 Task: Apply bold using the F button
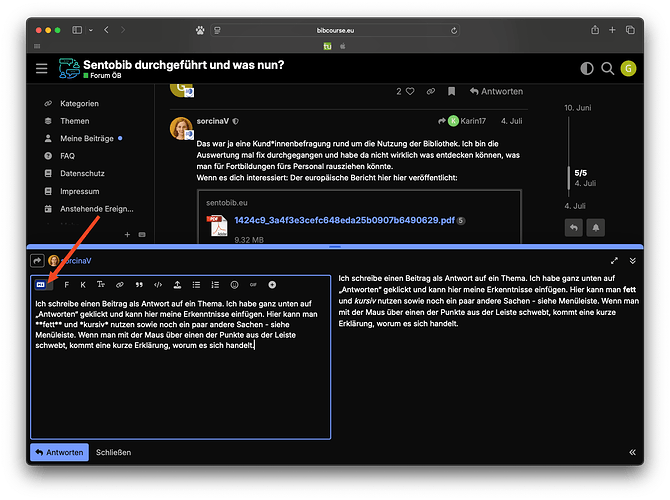click(67, 285)
